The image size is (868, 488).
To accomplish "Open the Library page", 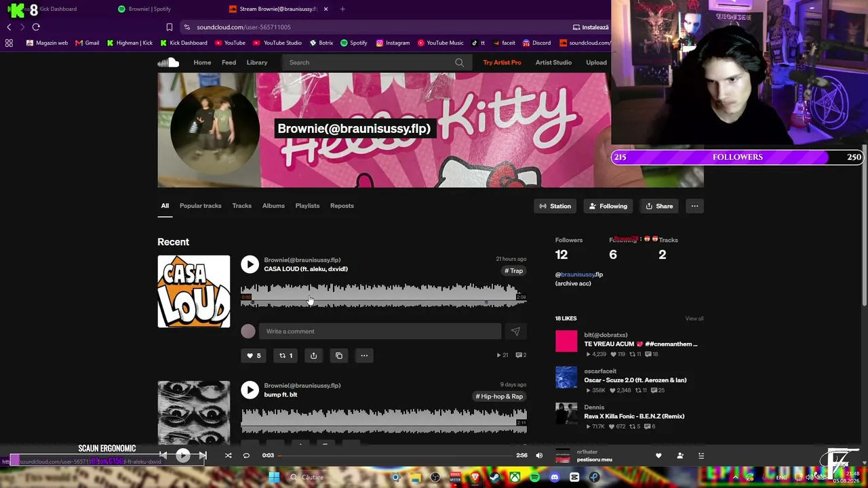I will 257,62.
